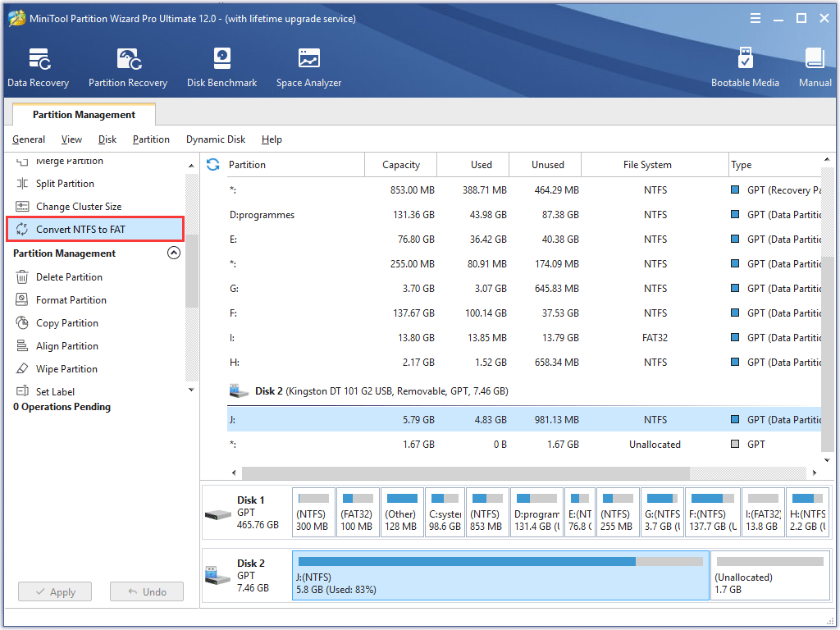This screenshot has width=840, height=630.
Task: Open the Partition menu
Action: (x=151, y=139)
